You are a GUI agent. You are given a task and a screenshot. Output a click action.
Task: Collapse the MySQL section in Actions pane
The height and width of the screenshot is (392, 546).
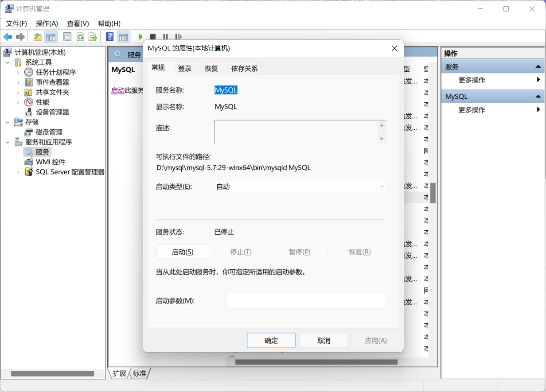(x=538, y=96)
